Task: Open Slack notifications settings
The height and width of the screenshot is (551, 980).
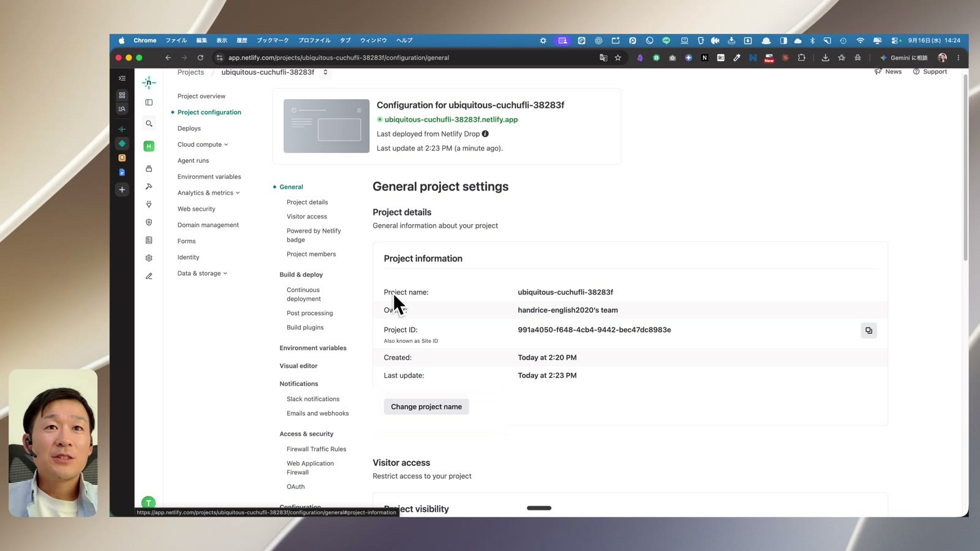Action: (313, 399)
